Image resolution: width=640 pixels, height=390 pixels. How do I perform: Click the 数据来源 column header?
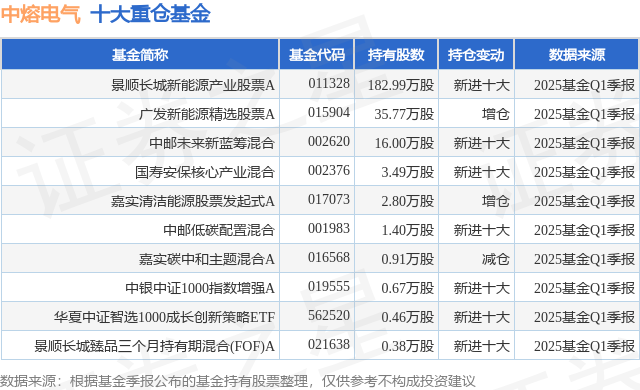point(577,55)
